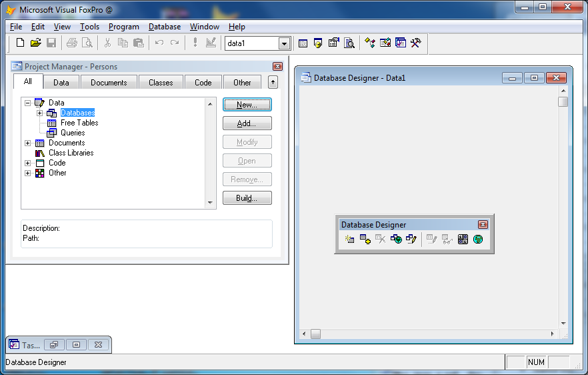Click New Table in Database Designer toolbar

tap(349, 239)
